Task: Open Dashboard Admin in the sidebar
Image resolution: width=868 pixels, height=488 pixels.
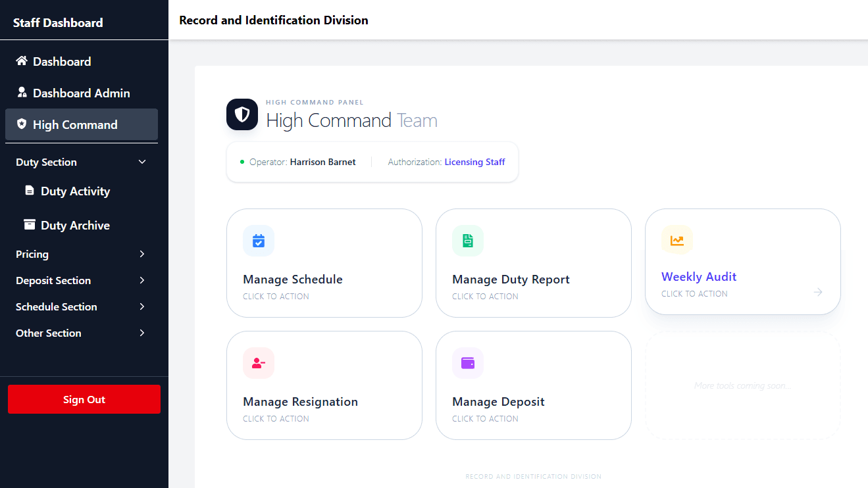Action: click(81, 93)
